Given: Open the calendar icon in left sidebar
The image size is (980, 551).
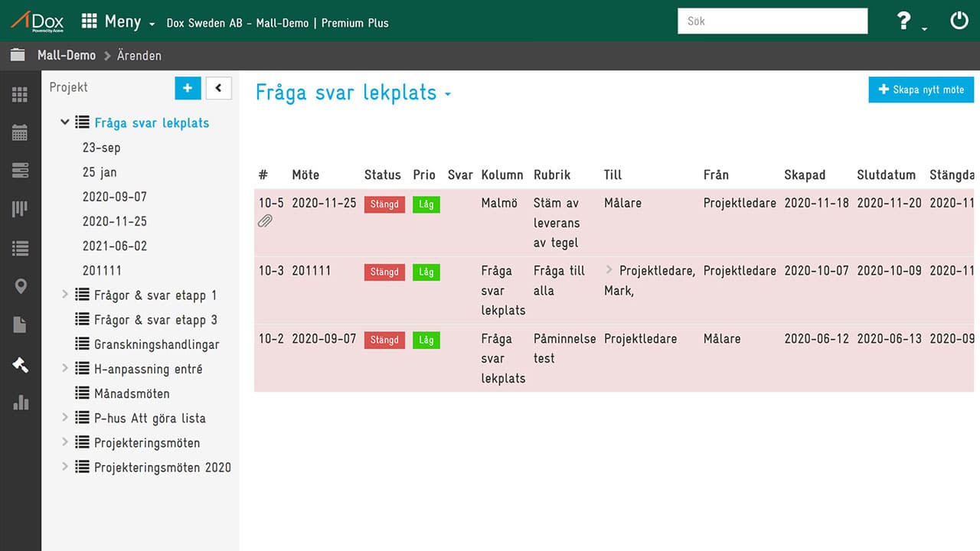Looking at the screenshot, I should (x=20, y=132).
